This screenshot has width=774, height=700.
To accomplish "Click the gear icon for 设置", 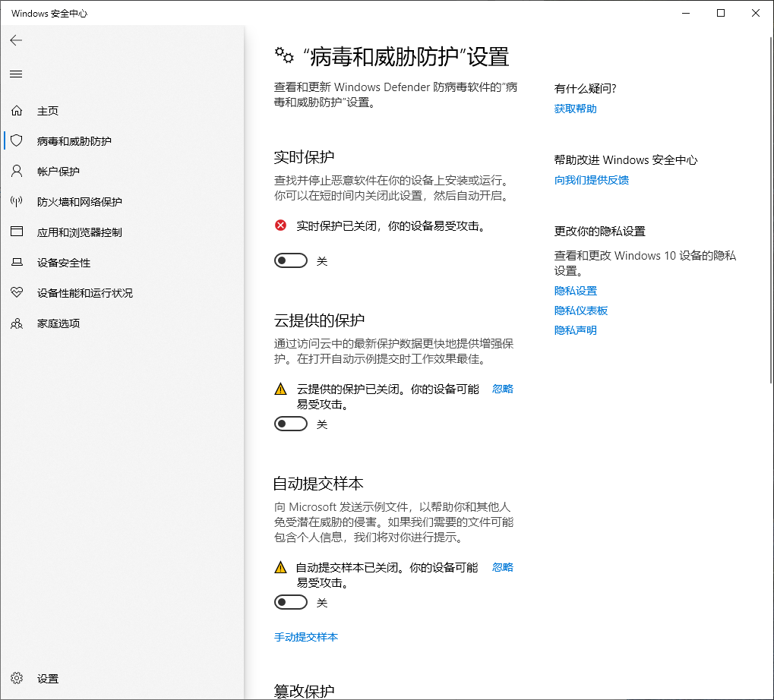I will point(17,678).
